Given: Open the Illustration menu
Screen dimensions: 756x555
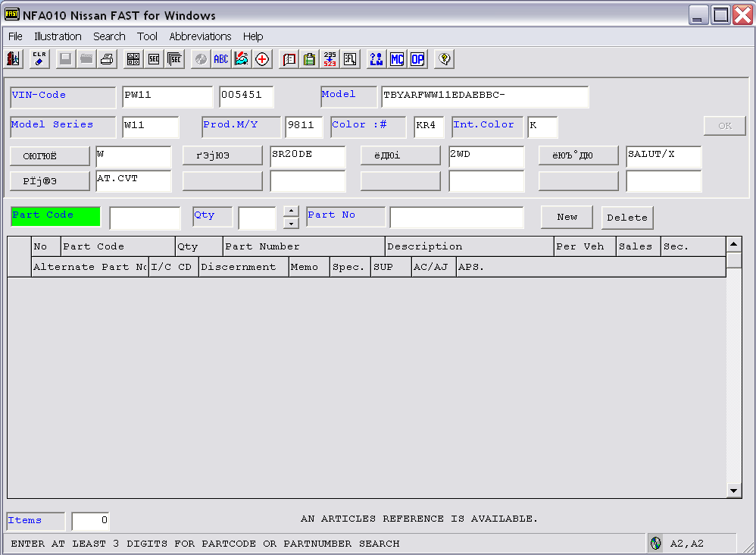Looking at the screenshot, I should point(58,36).
